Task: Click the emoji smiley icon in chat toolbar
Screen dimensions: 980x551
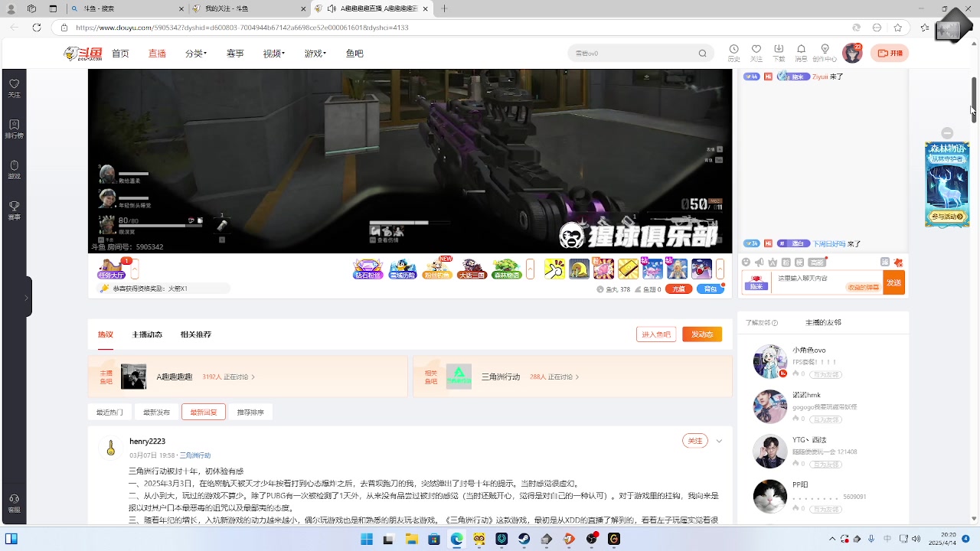Action: [x=746, y=262]
